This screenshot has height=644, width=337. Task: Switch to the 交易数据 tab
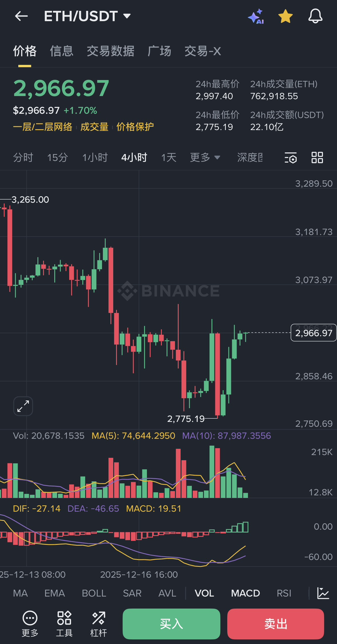[x=110, y=51]
